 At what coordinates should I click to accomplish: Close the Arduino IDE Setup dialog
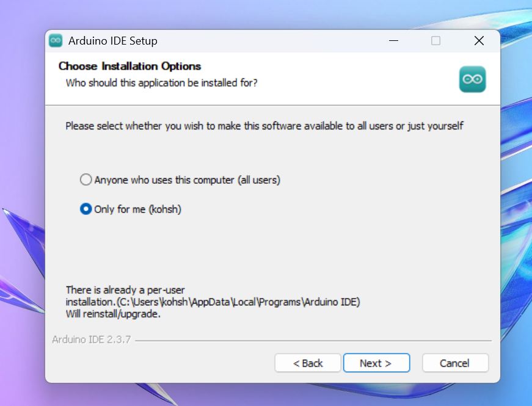[x=479, y=41]
